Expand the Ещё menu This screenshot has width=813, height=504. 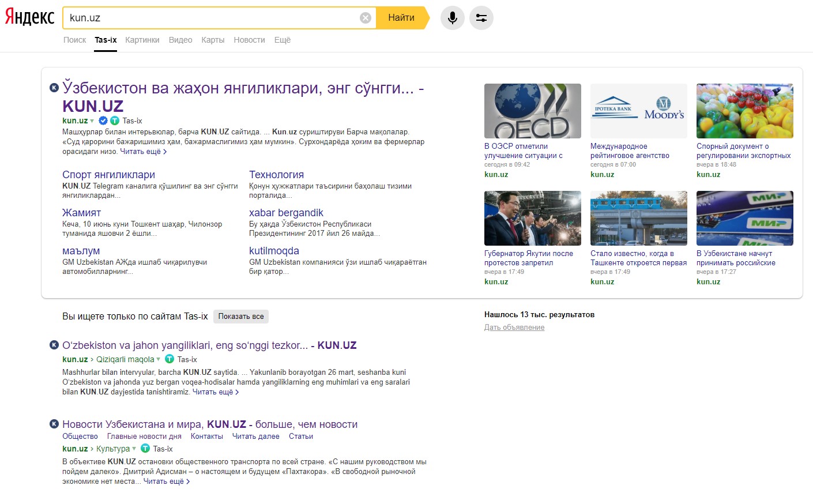[283, 40]
